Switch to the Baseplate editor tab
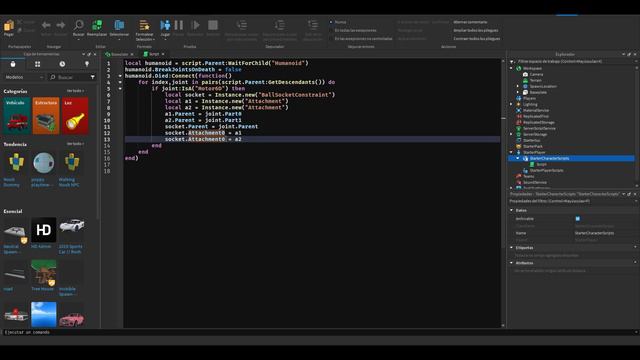 (x=119, y=54)
